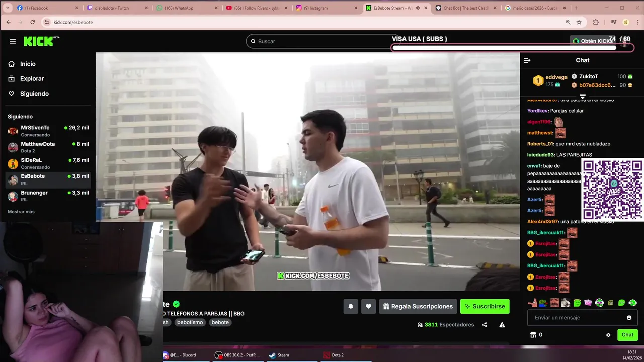
Task: Insert the laughing cat emote
Action: [x=566, y=303]
